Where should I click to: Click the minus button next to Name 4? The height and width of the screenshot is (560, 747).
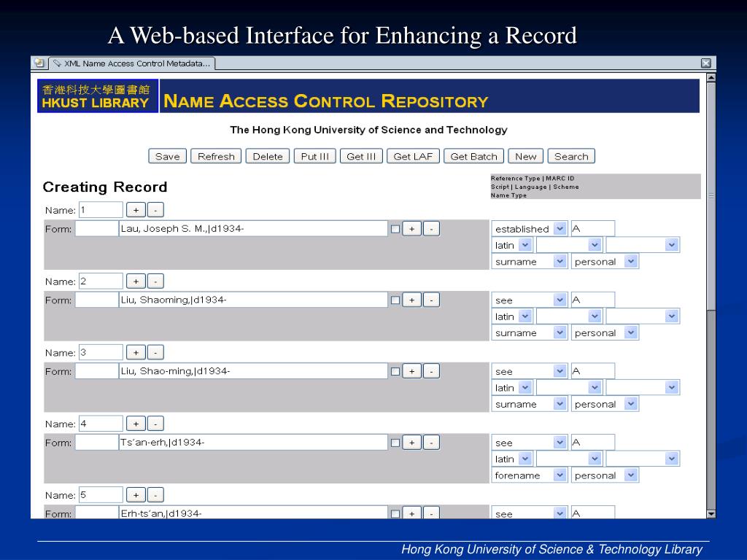[x=155, y=424]
